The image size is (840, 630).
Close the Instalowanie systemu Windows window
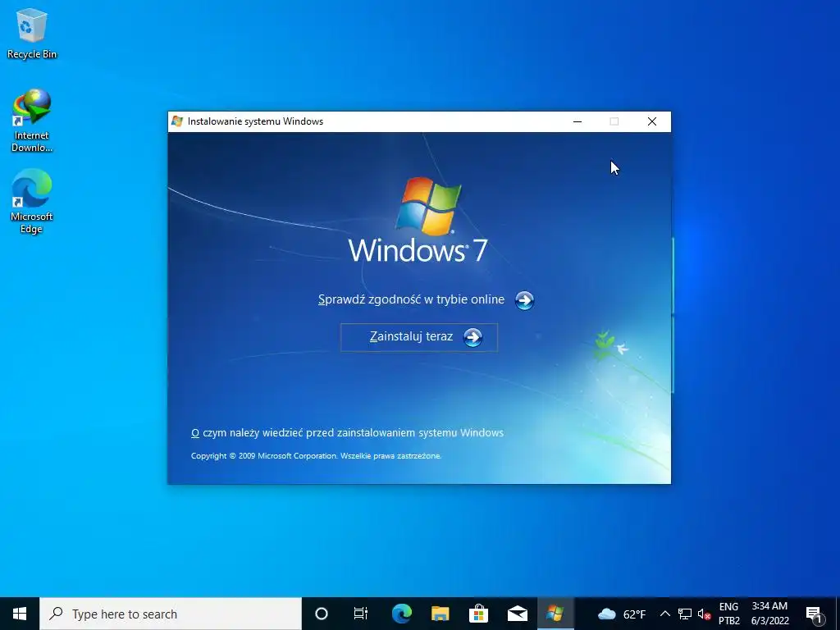pyautogui.click(x=652, y=121)
